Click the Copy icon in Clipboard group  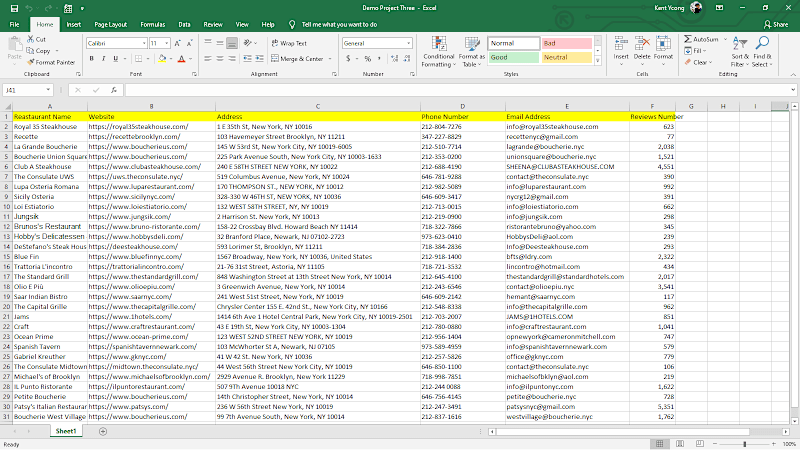(31, 51)
